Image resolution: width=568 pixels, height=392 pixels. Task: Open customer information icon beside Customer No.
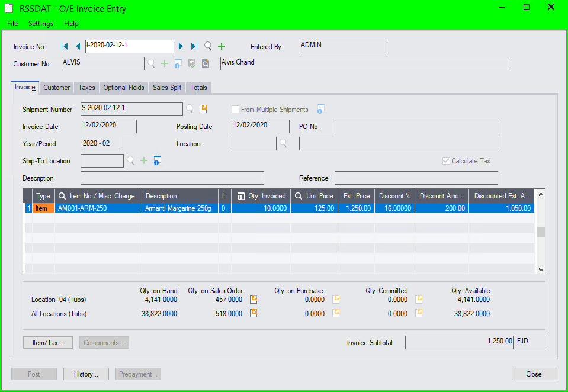click(x=178, y=63)
